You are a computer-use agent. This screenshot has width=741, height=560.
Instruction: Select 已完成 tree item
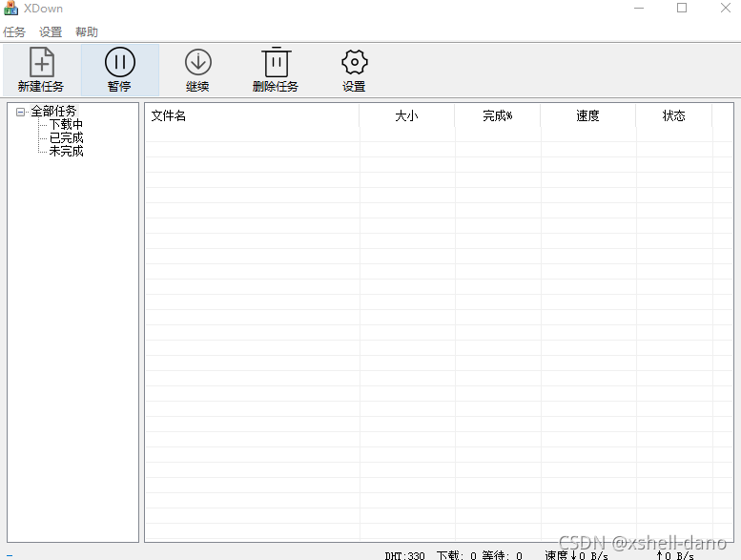pyautogui.click(x=66, y=138)
